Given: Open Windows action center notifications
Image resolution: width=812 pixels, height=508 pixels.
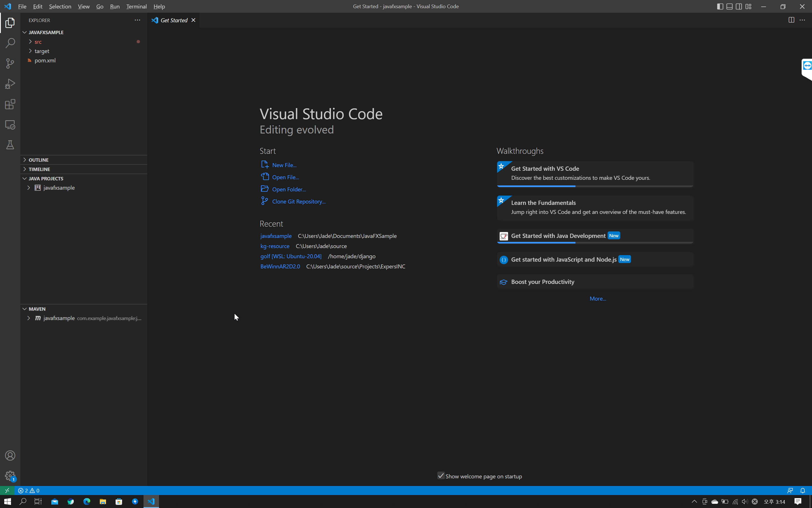Looking at the screenshot, I should click(798, 501).
